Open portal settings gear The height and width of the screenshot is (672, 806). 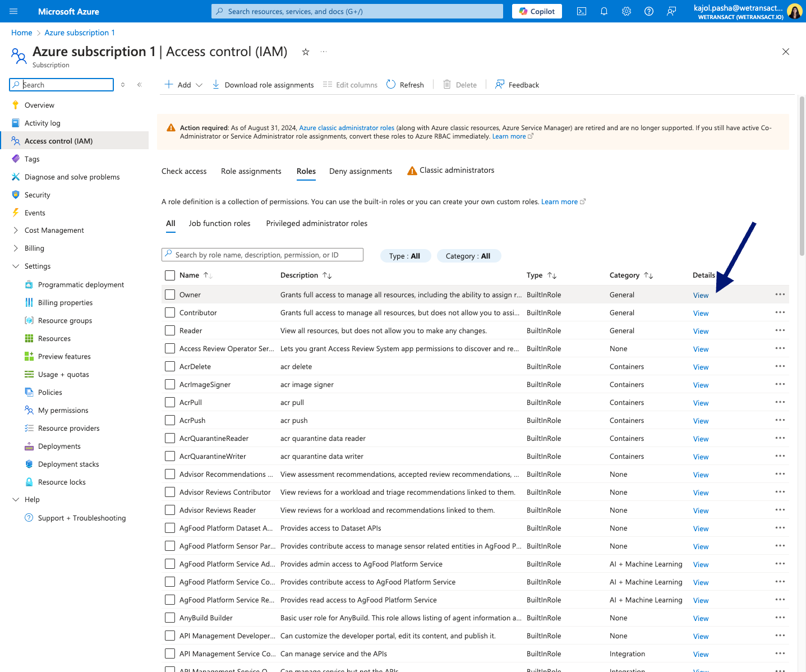click(627, 11)
